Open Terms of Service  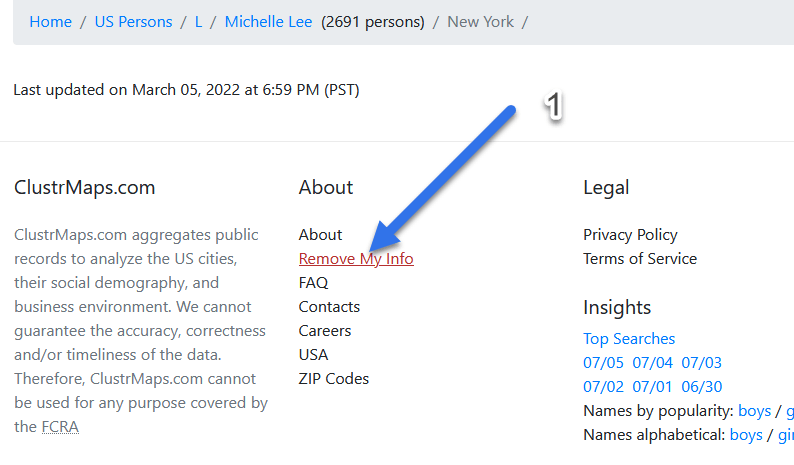[x=640, y=258]
